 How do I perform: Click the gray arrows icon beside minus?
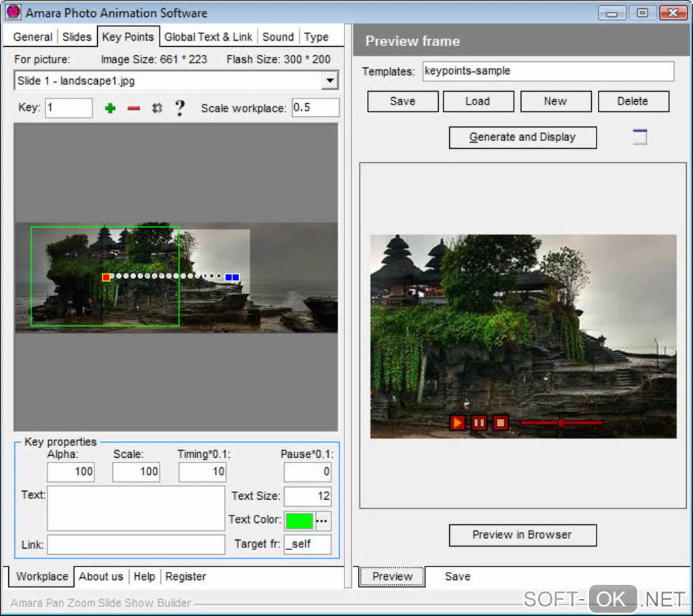157,108
